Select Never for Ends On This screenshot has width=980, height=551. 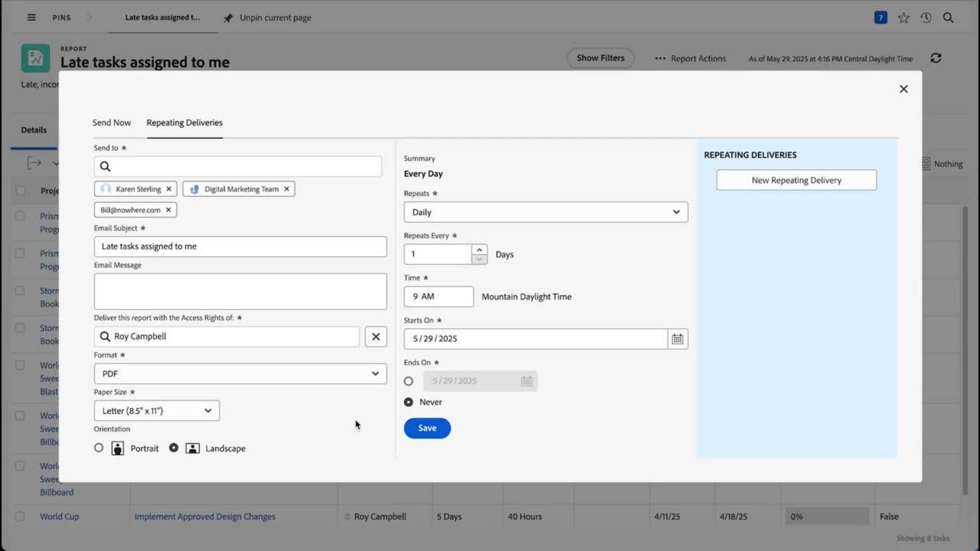click(x=408, y=402)
